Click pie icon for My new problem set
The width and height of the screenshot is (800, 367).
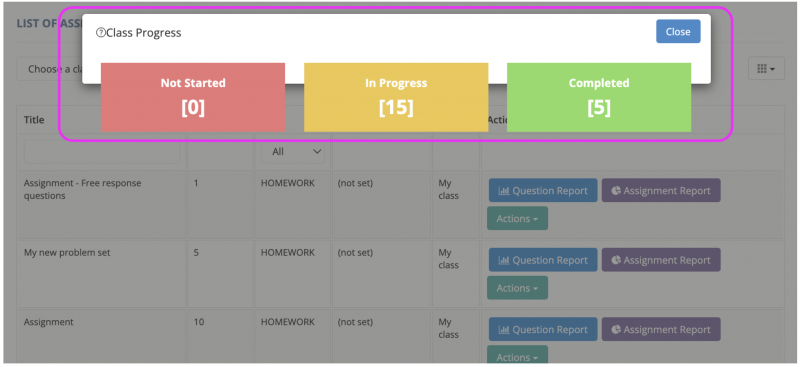click(x=616, y=260)
